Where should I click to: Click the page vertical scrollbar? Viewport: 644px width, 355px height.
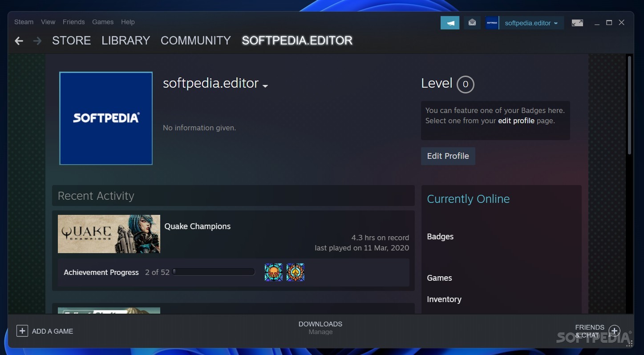pyautogui.click(x=629, y=105)
